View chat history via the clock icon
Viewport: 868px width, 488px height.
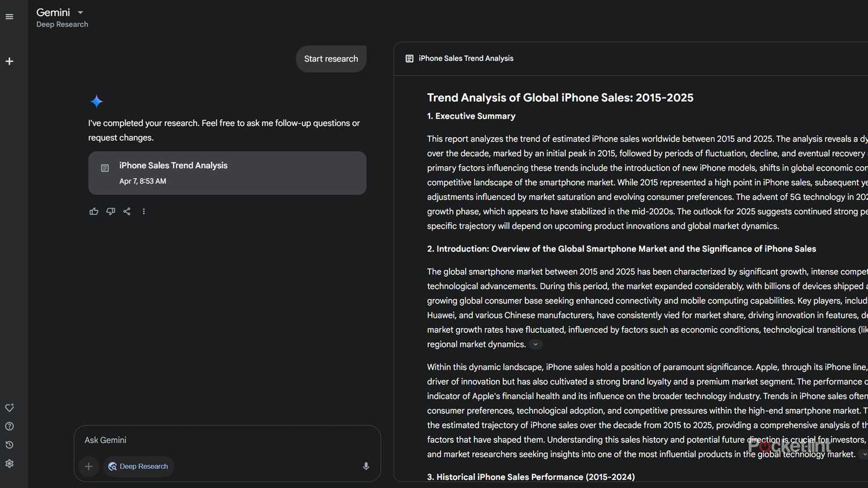(9, 445)
